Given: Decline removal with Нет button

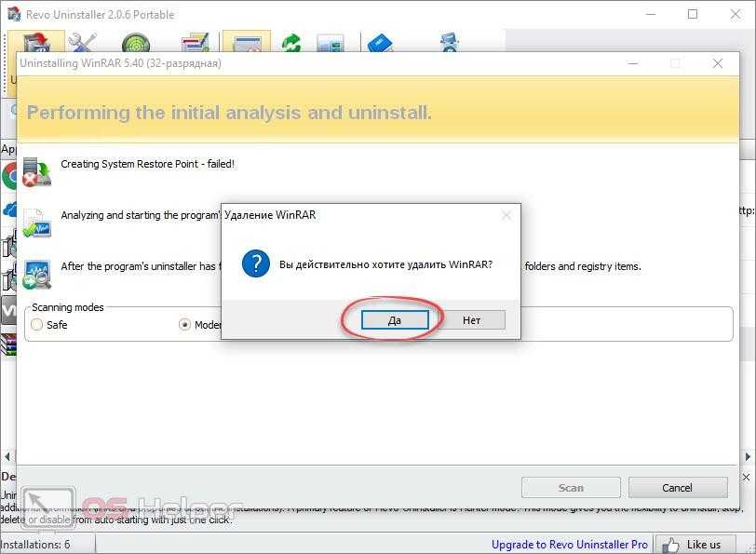Looking at the screenshot, I should (471, 320).
